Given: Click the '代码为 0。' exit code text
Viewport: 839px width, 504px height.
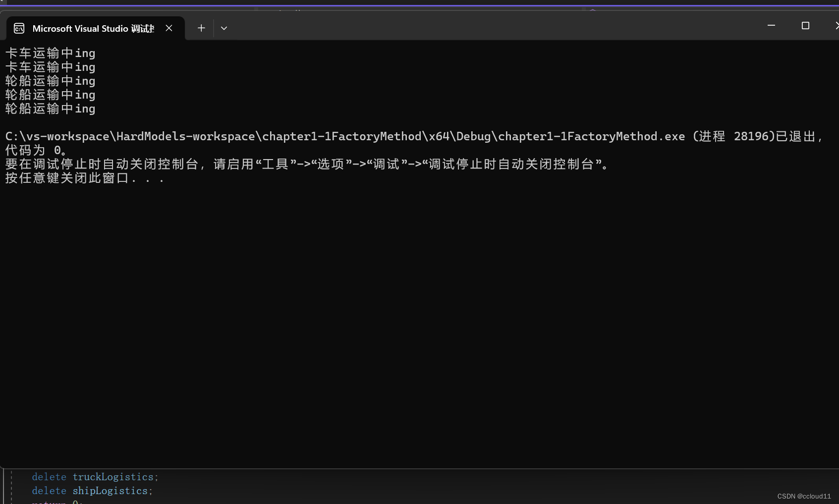Looking at the screenshot, I should pyautogui.click(x=36, y=150).
